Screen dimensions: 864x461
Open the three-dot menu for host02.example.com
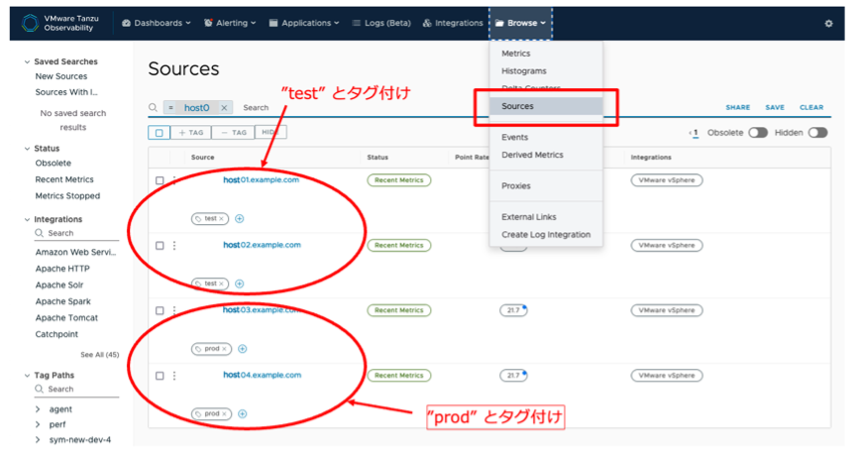coord(175,245)
